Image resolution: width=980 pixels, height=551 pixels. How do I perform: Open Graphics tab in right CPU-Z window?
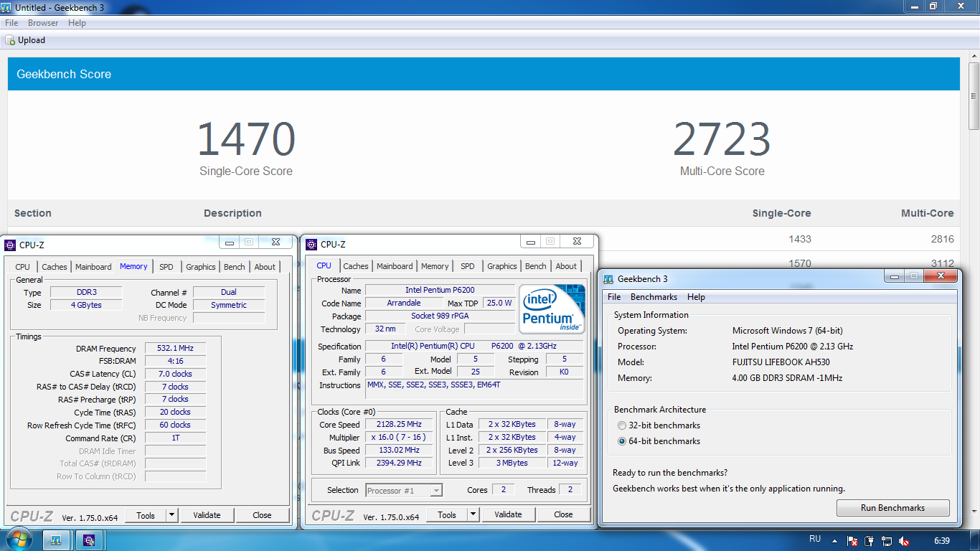[x=502, y=266]
